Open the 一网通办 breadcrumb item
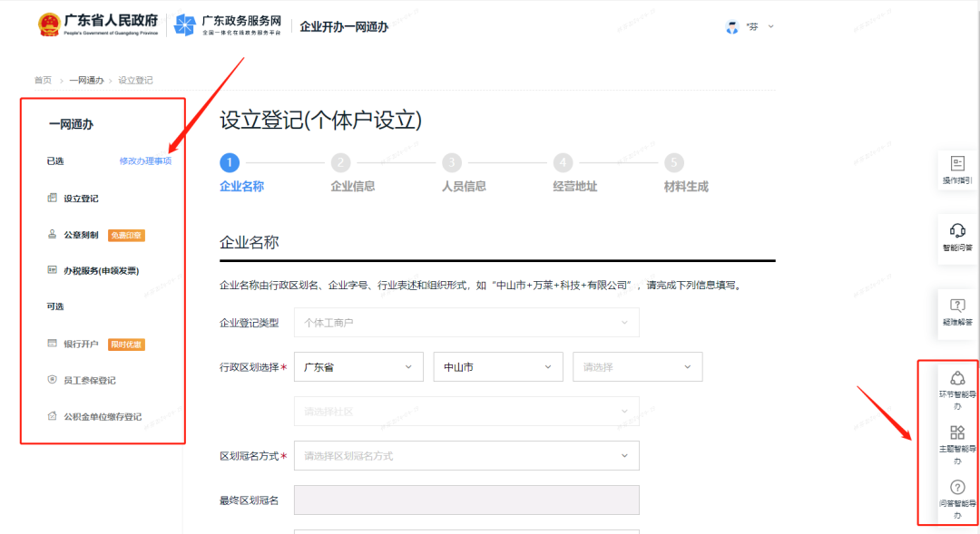The height and width of the screenshot is (534, 980). (86, 80)
